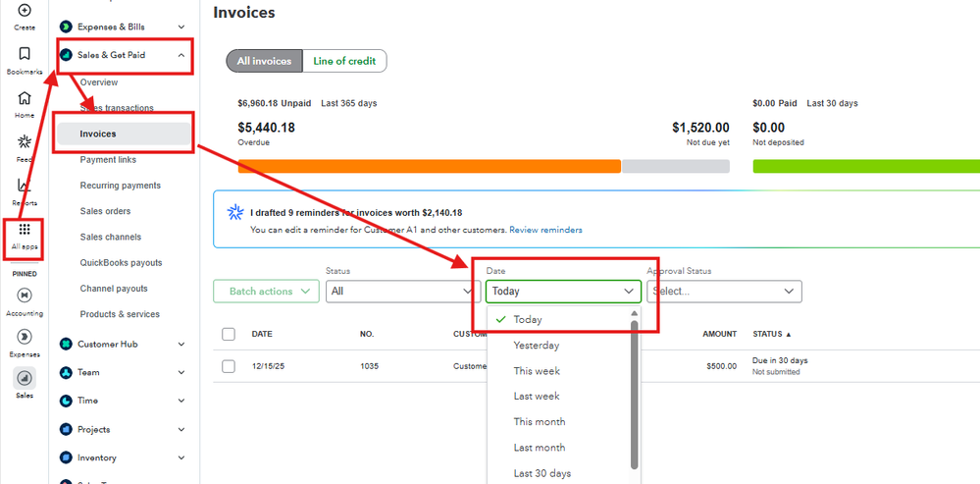Expand the Batch actions dropdown
The image size is (980, 484).
click(266, 292)
